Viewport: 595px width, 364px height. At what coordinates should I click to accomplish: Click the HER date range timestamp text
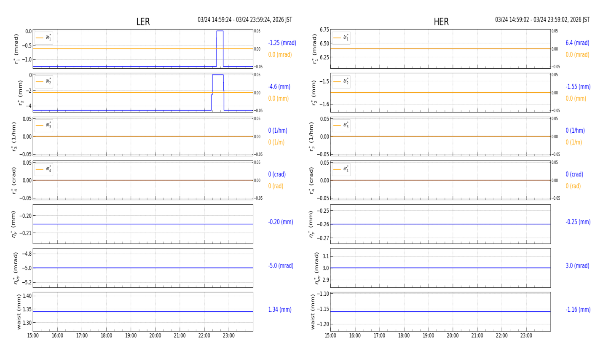542,20
